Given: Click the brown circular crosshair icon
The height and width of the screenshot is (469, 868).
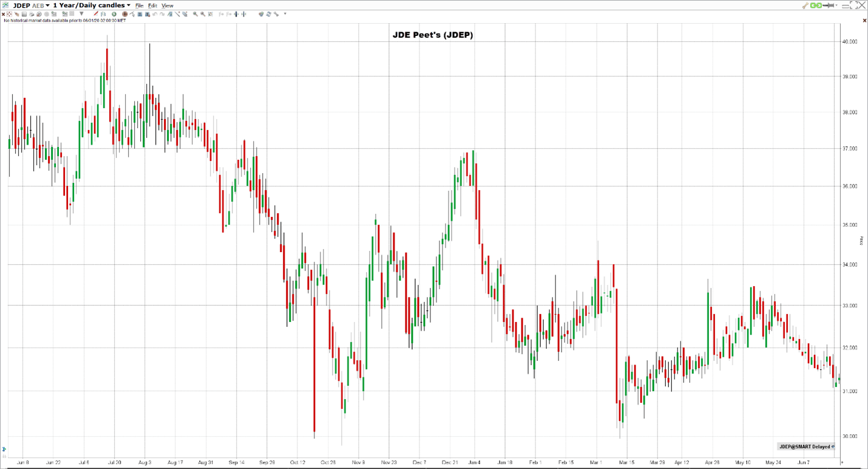Looking at the screenshot, I should coord(124,14).
